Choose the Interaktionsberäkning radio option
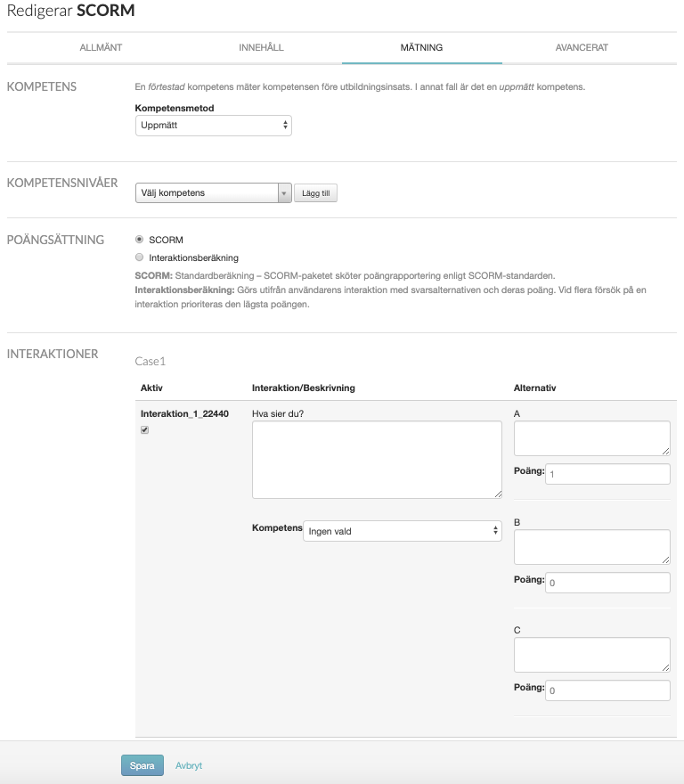The width and height of the screenshot is (684, 784). pos(139,257)
